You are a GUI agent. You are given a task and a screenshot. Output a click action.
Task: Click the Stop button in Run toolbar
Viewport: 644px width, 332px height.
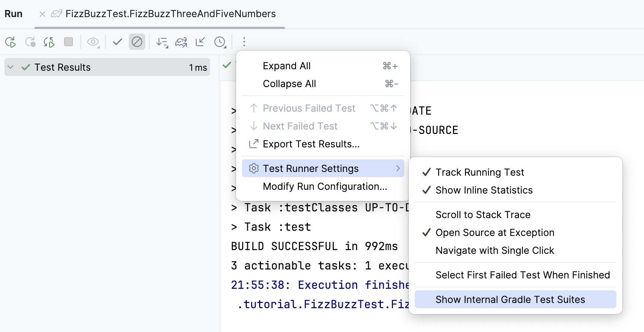pos(68,42)
